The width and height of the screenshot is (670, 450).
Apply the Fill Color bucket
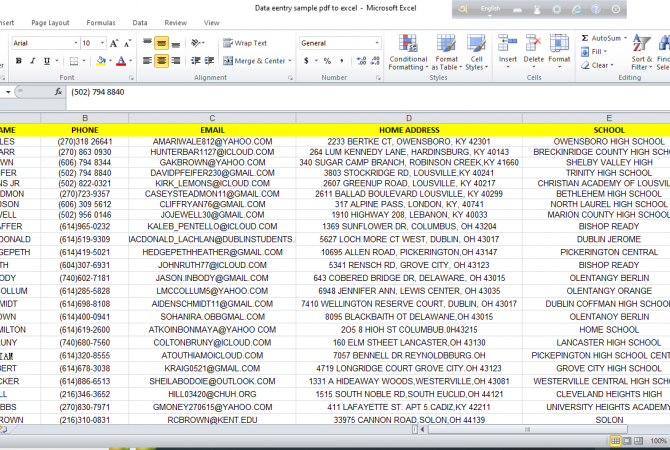tap(101, 61)
